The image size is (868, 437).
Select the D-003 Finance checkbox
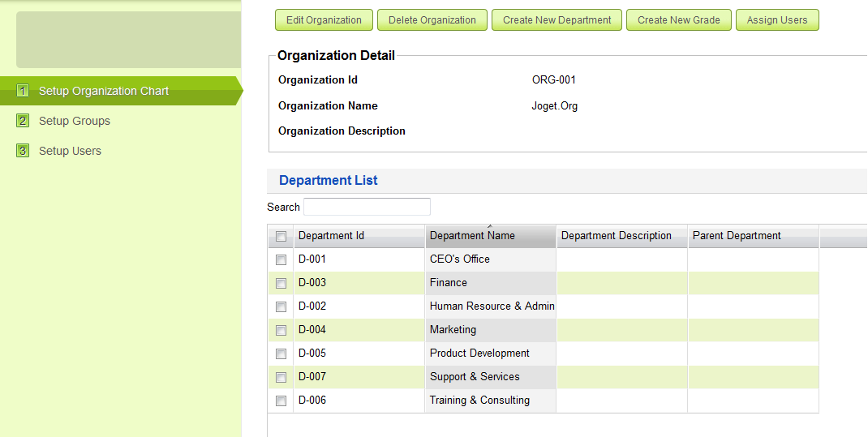pos(281,284)
